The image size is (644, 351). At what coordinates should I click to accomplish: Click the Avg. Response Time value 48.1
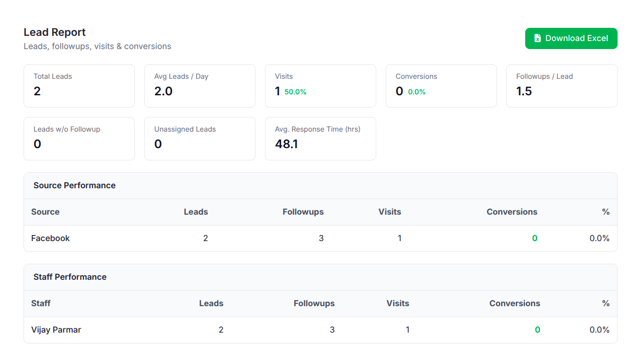click(x=286, y=144)
